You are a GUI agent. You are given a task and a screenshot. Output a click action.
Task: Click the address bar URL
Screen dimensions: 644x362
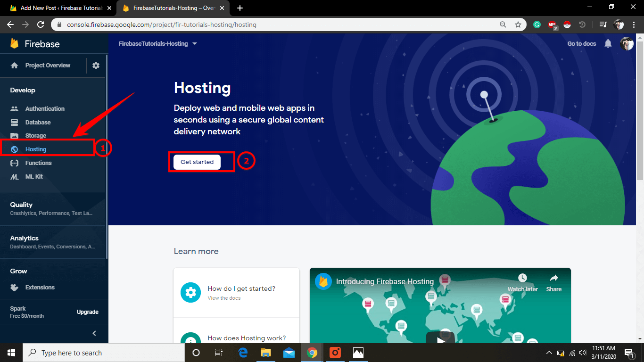(x=162, y=25)
